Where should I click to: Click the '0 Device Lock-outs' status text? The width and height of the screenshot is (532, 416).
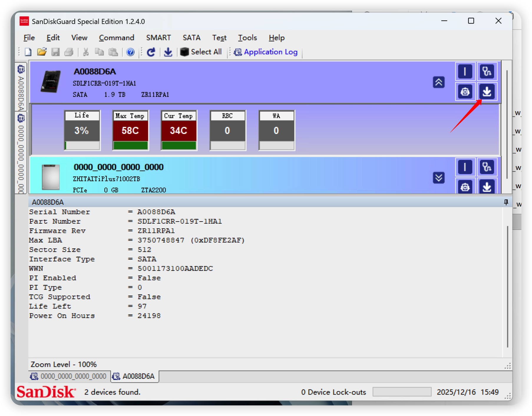[x=333, y=392]
